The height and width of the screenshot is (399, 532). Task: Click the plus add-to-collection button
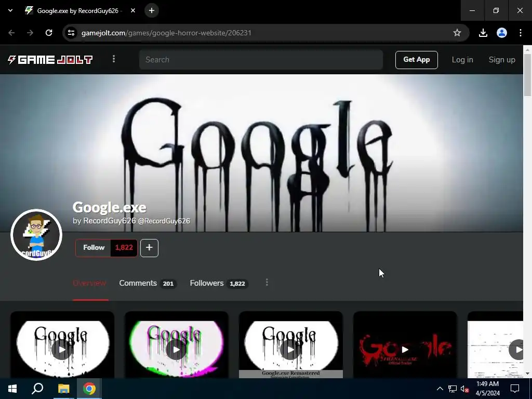(149, 248)
